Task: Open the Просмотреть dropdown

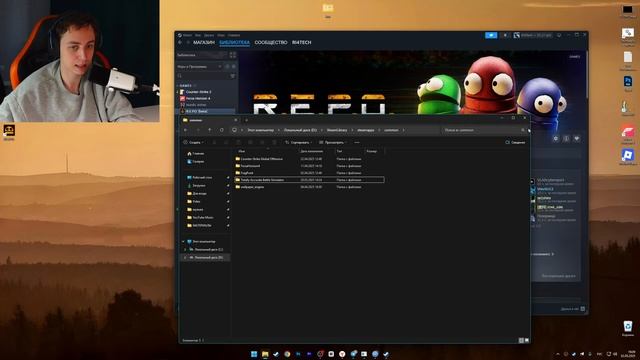Action: tap(333, 142)
